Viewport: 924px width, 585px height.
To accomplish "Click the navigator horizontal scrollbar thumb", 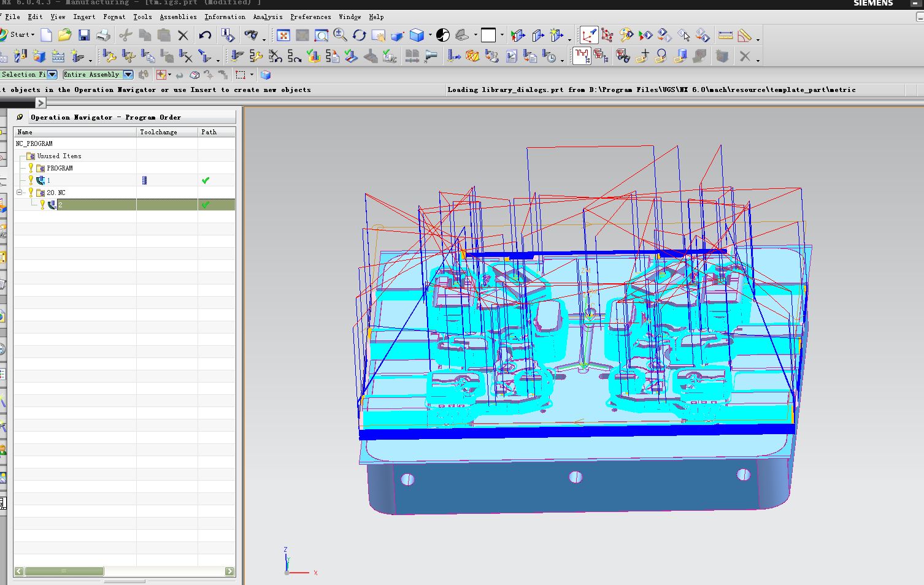I will (64, 571).
